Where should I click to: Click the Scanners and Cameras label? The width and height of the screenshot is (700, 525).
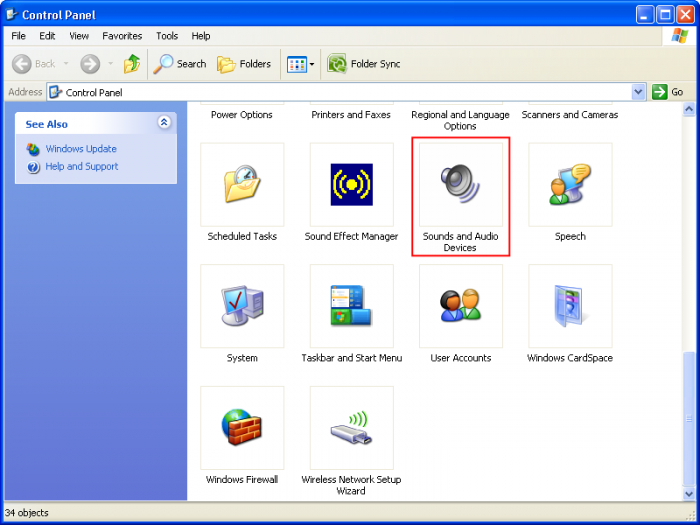[570, 115]
